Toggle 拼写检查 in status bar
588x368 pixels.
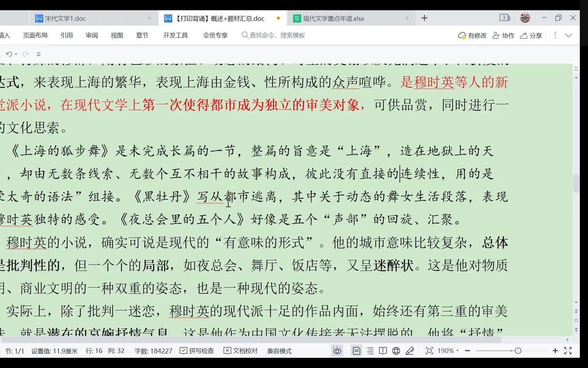click(x=197, y=351)
